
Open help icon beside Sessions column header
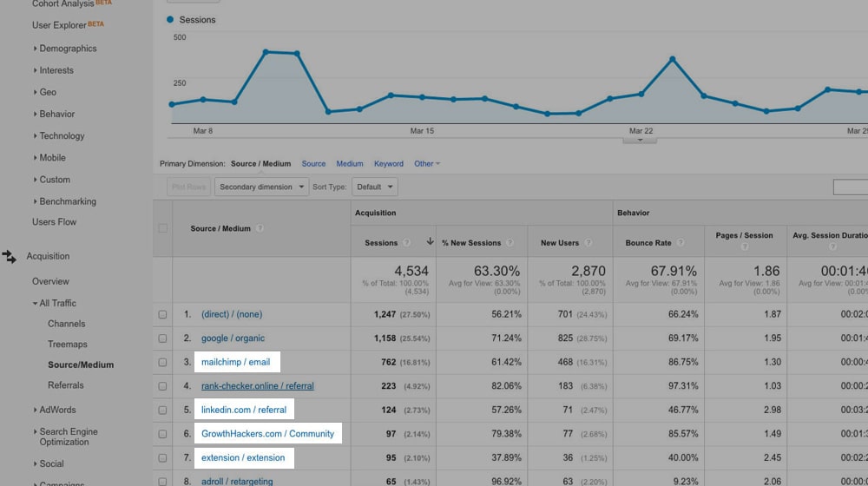coord(406,242)
